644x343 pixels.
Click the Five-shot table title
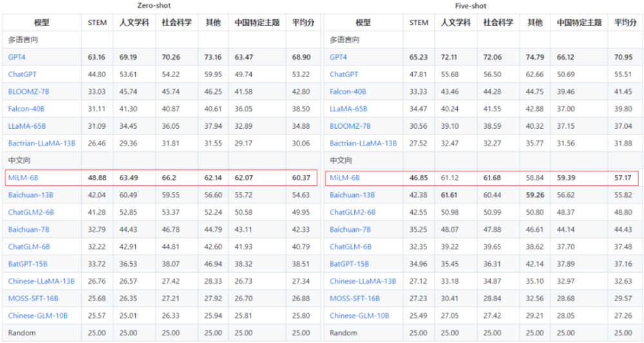[471, 6]
